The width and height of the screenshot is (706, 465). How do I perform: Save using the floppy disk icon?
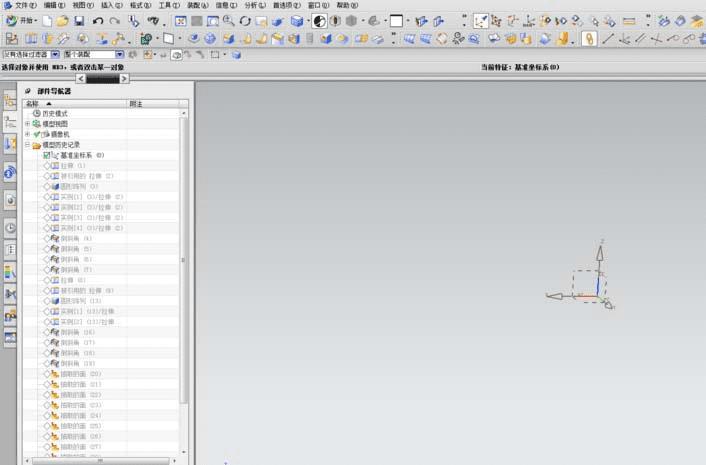pyautogui.click(x=79, y=21)
